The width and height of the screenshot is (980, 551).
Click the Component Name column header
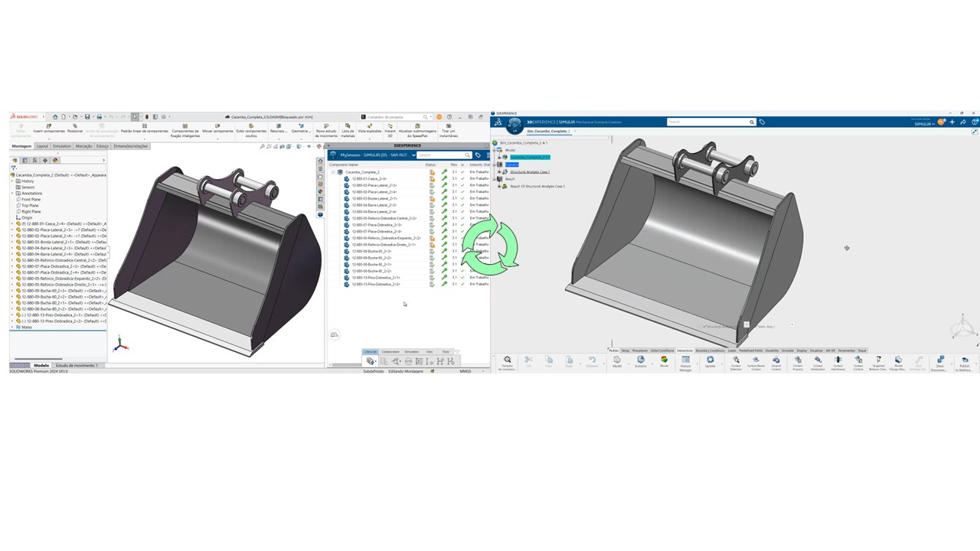[343, 165]
